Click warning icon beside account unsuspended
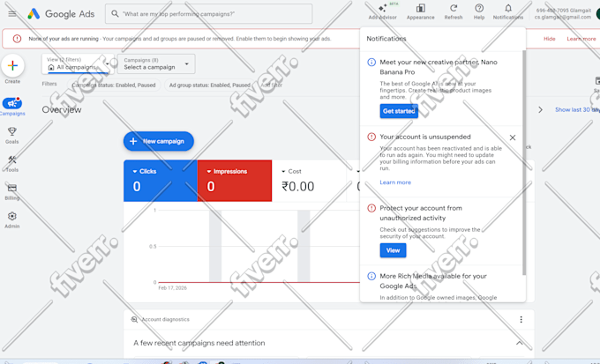The height and width of the screenshot is (364, 600). pyautogui.click(x=371, y=137)
